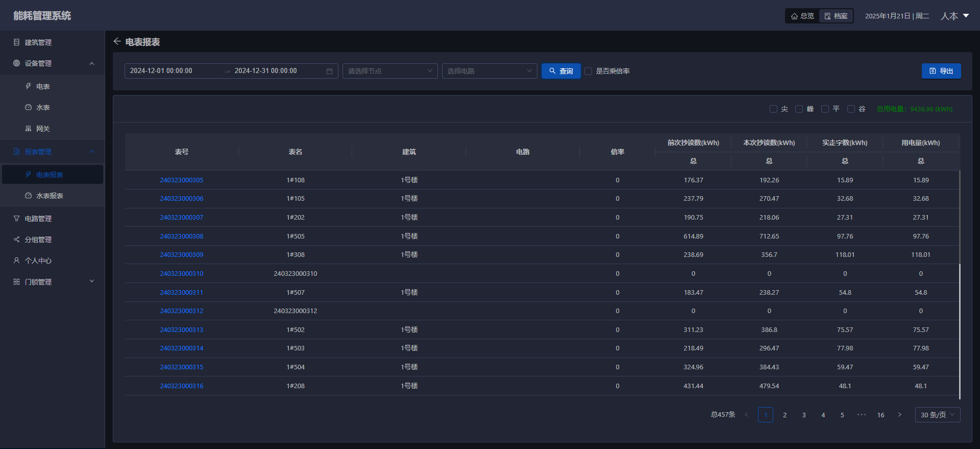The image size is (980, 449).
Task: Click the 查询 search button
Action: 560,71
